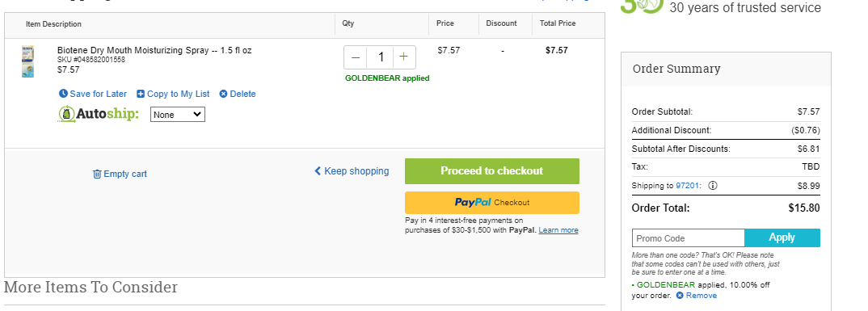This screenshot has width=868, height=311.
Task: Click the Save for Later clock icon
Action: click(63, 94)
